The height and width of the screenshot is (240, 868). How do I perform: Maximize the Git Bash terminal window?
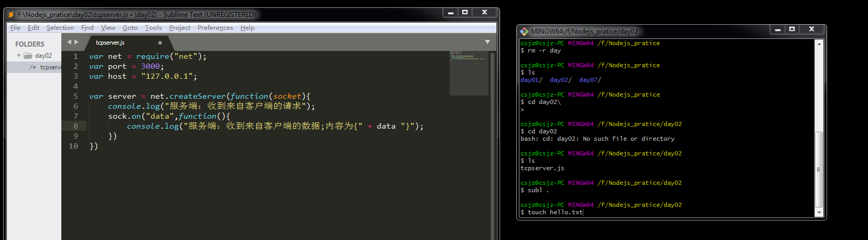[x=792, y=29]
